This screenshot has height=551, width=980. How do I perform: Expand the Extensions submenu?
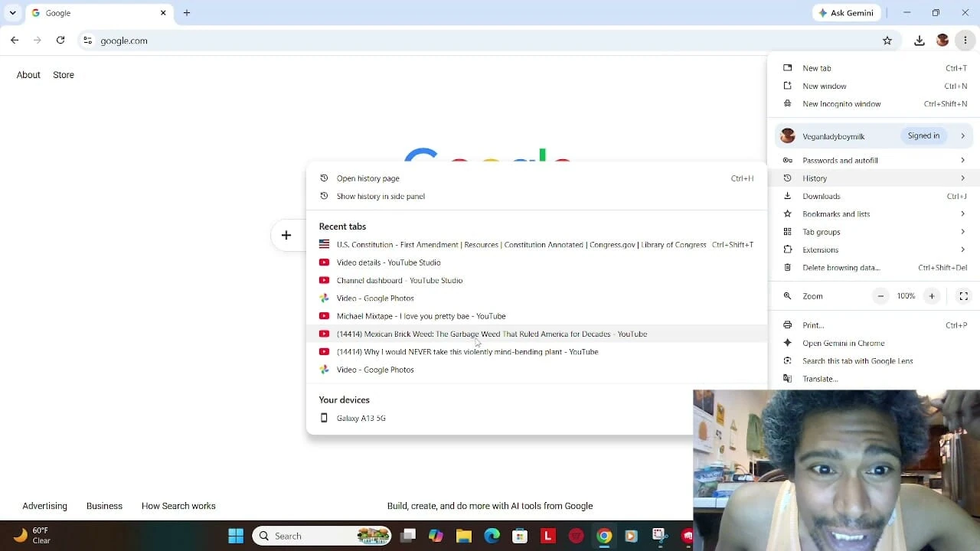click(x=873, y=249)
